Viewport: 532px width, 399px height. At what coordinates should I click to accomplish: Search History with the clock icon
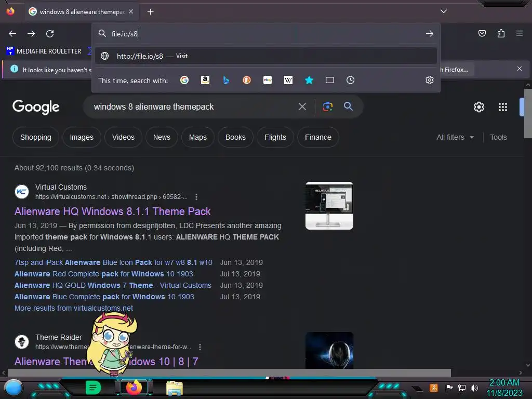point(351,80)
